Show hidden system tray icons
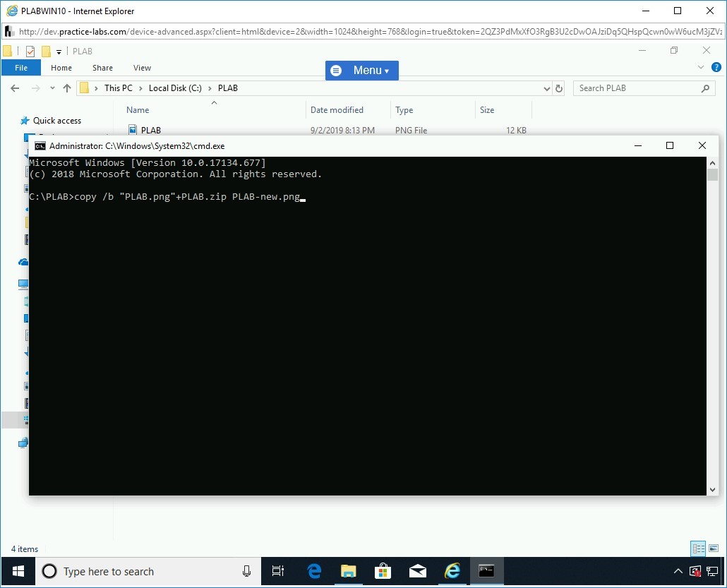727x588 pixels. tap(678, 571)
